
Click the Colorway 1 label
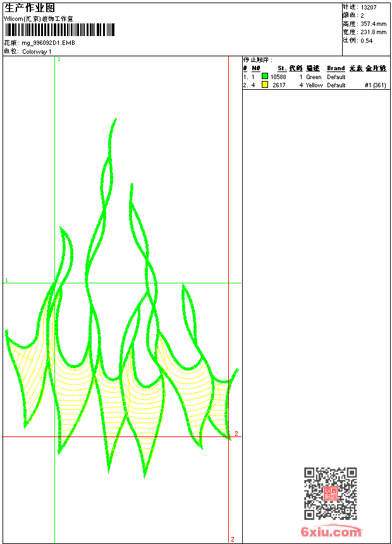[x=37, y=52]
